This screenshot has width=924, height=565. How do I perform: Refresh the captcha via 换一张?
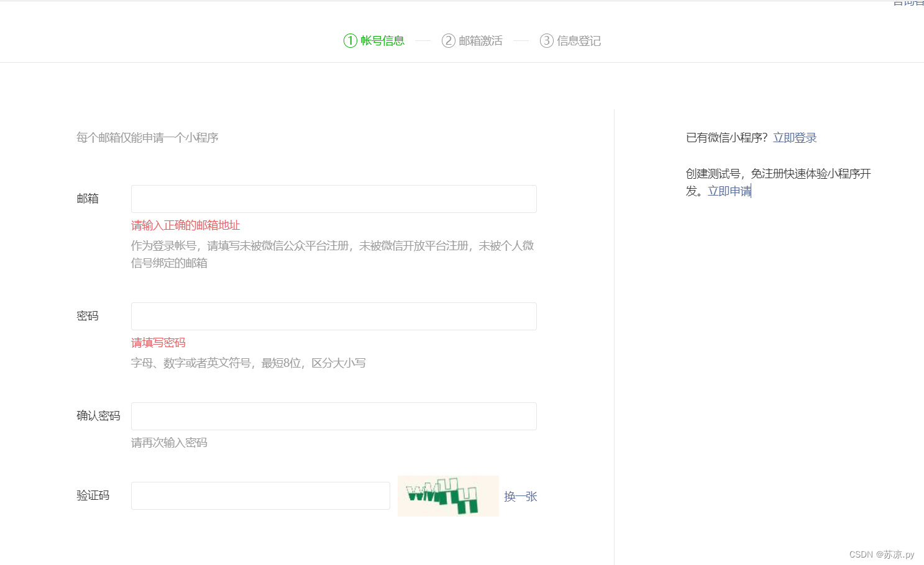(520, 497)
